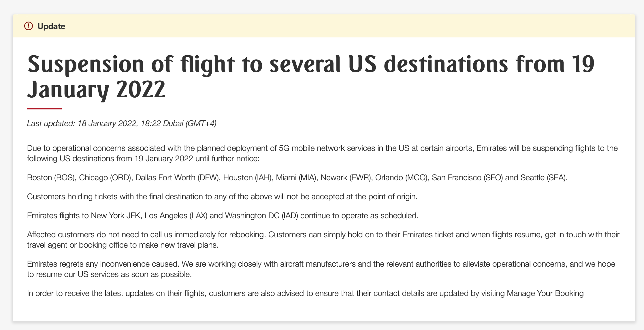This screenshot has height=330, width=644.
Task: Click the Emirates regrets any inconvenience paragraph
Action: click(321, 269)
